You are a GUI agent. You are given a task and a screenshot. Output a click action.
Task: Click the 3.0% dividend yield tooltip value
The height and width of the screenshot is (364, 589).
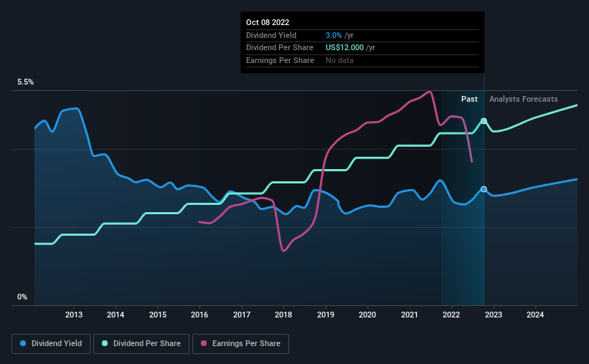pos(334,35)
